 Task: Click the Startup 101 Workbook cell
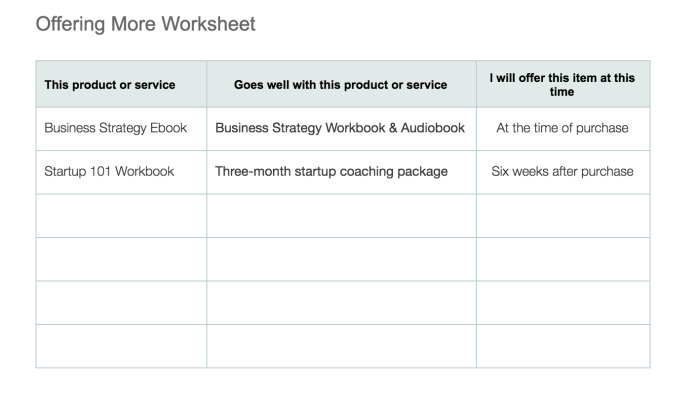(x=121, y=172)
